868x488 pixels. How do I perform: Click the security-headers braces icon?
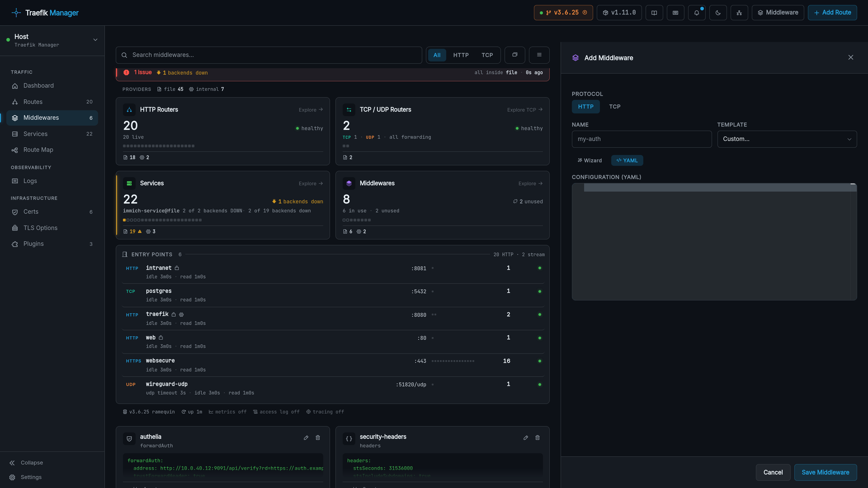pyautogui.click(x=349, y=439)
